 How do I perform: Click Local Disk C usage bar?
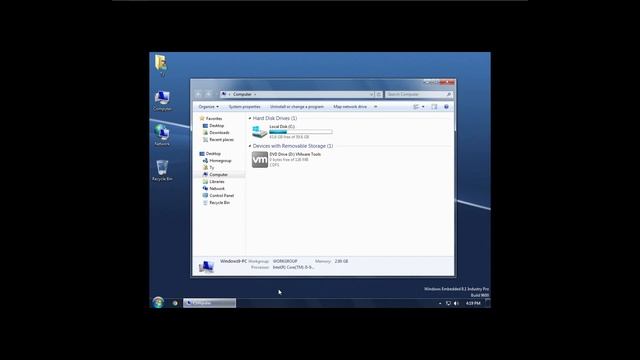[x=301, y=132]
